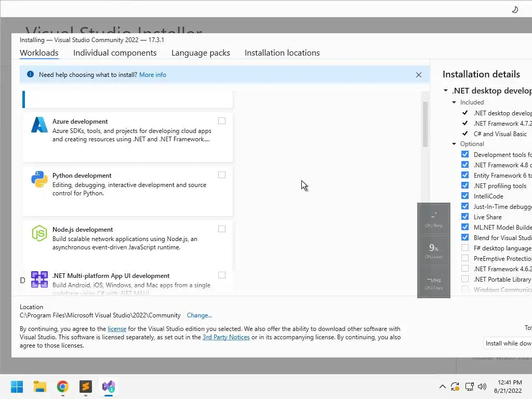Check .NET Portable Library checkbox

(x=465, y=279)
